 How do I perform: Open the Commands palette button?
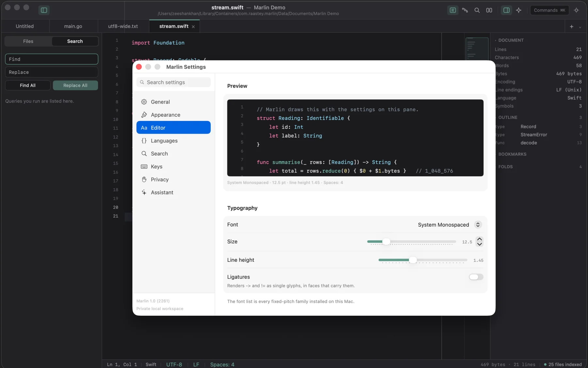click(549, 10)
